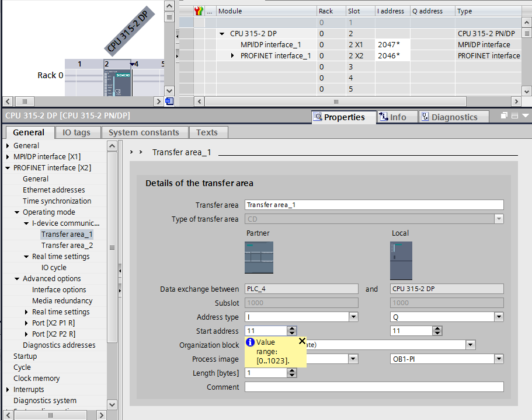532x420 pixels.
Task: Select Ethernet addresses in the tree
Action: click(54, 190)
